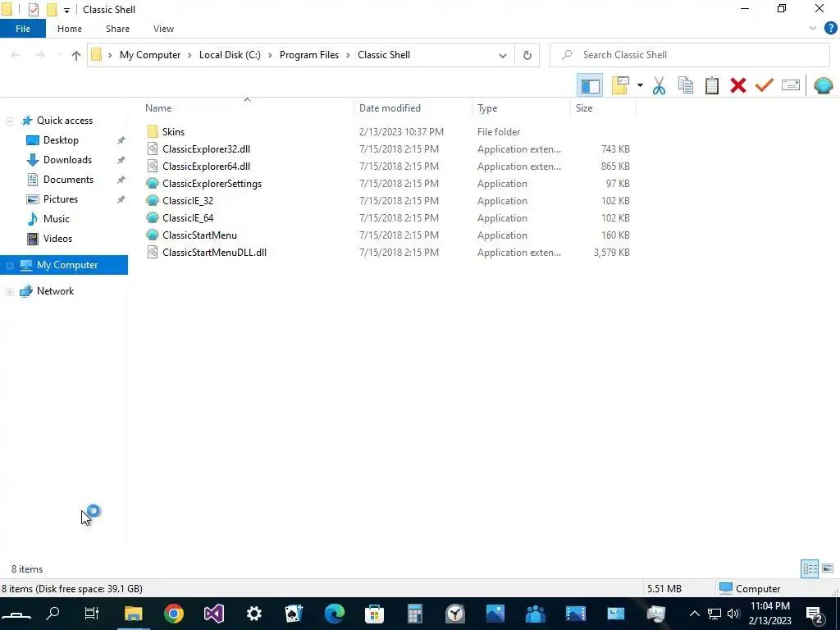Screen dimensions: 840x630
Task: Open Folder Options from the toolbar
Action: point(620,85)
